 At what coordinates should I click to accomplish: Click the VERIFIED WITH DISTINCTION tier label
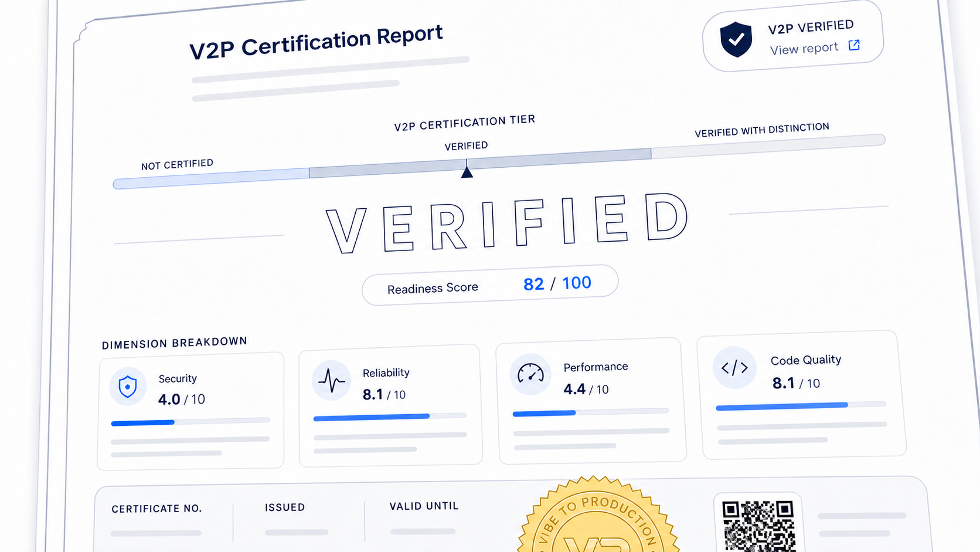coord(762,130)
